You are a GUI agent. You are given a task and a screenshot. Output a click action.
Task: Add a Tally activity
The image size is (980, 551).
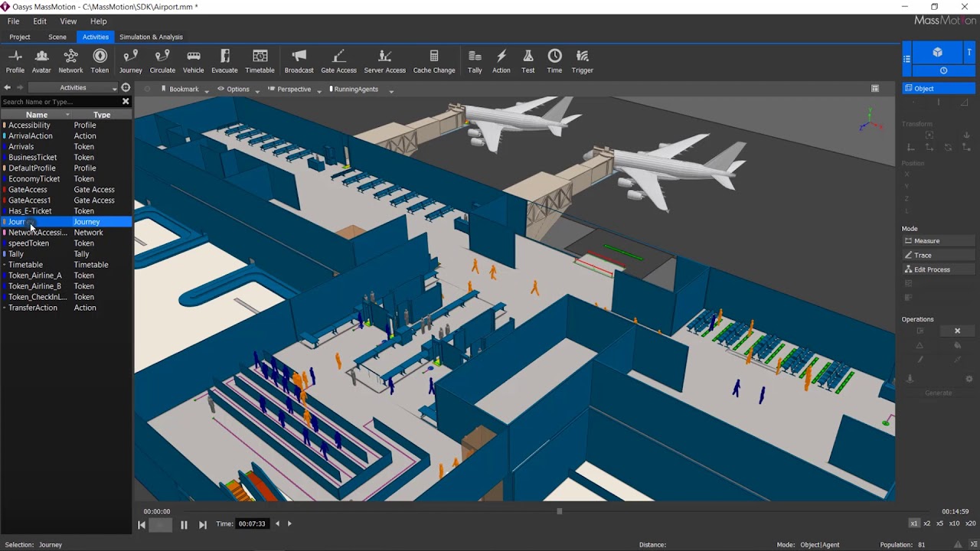click(x=475, y=61)
